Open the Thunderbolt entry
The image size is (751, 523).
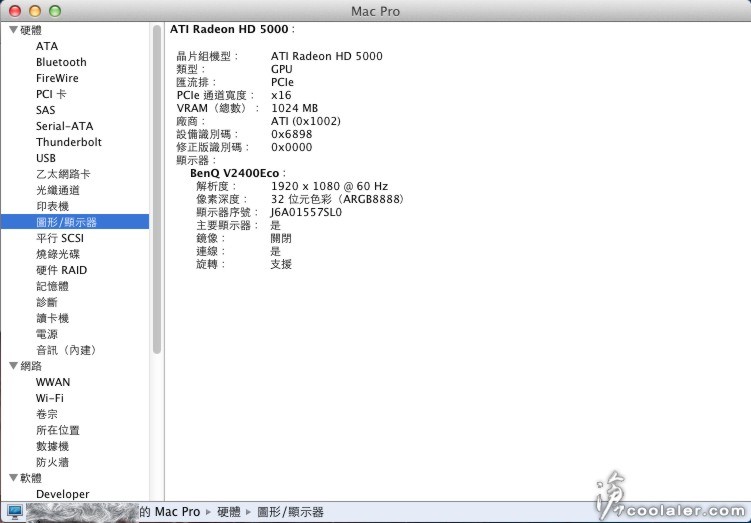click(x=68, y=142)
